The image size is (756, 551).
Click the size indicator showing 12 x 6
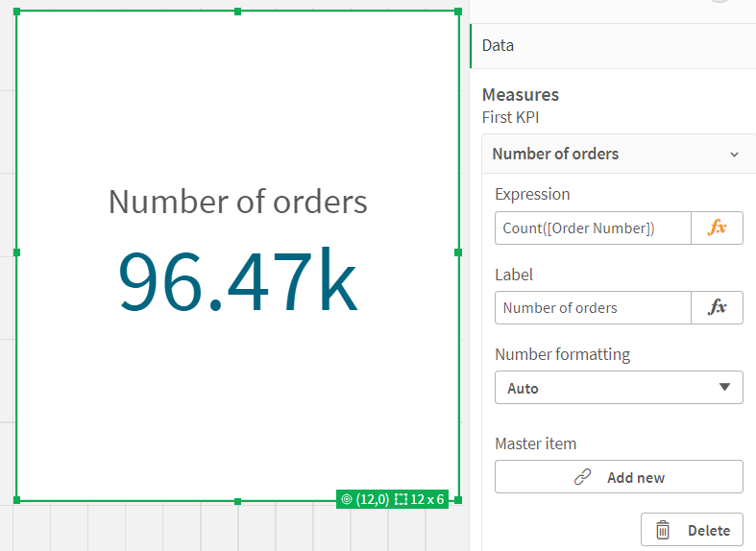420,499
